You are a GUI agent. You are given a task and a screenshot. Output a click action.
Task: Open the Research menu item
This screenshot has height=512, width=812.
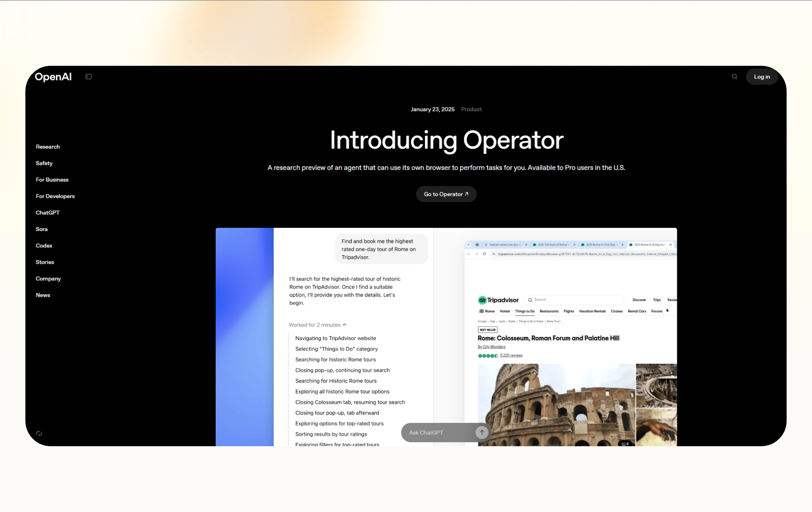[x=48, y=147]
